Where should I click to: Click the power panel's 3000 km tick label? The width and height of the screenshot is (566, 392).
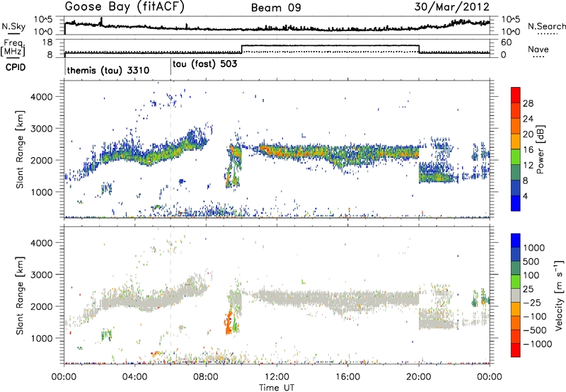pyautogui.click(x=41, y=129)
